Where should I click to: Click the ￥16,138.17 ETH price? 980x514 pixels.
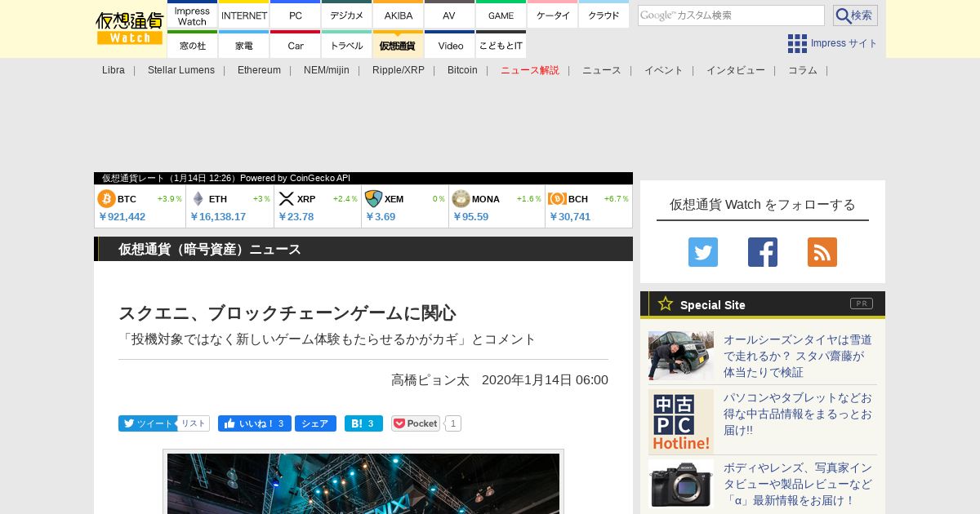(x=218, y=217)
